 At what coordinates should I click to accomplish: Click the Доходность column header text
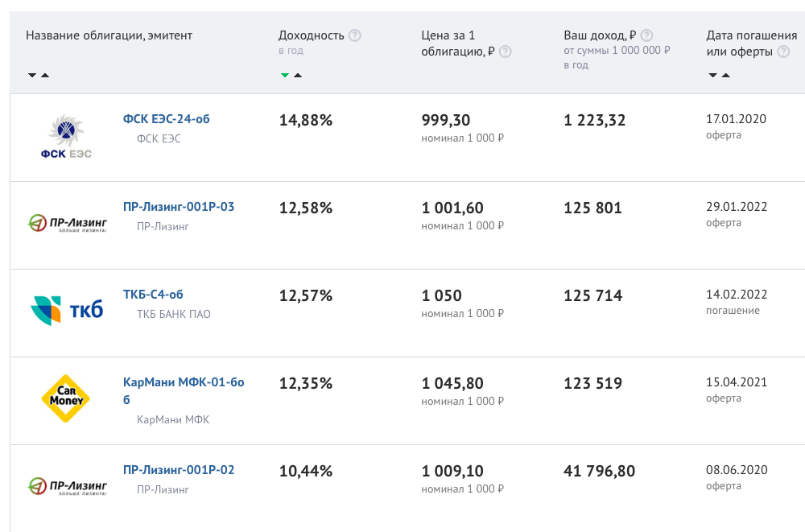pos(311,35)
